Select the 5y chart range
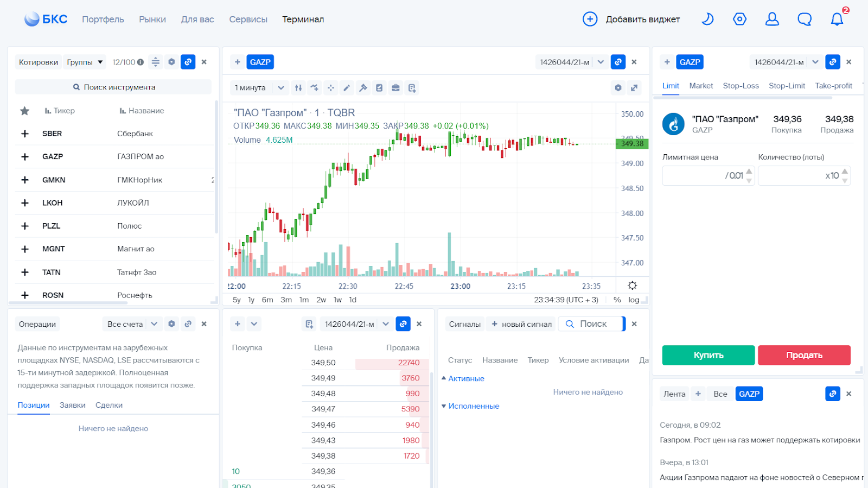868x488 pixels. tap(237, 300)
